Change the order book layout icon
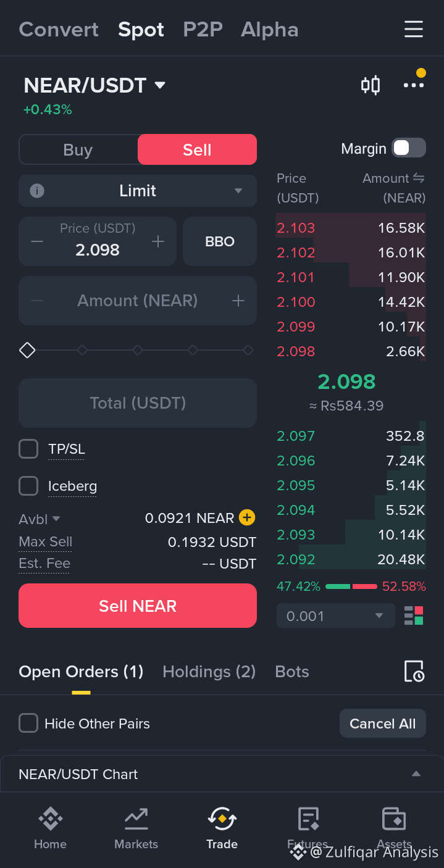The width and height of the screenshot is (444, 868). 414,616
